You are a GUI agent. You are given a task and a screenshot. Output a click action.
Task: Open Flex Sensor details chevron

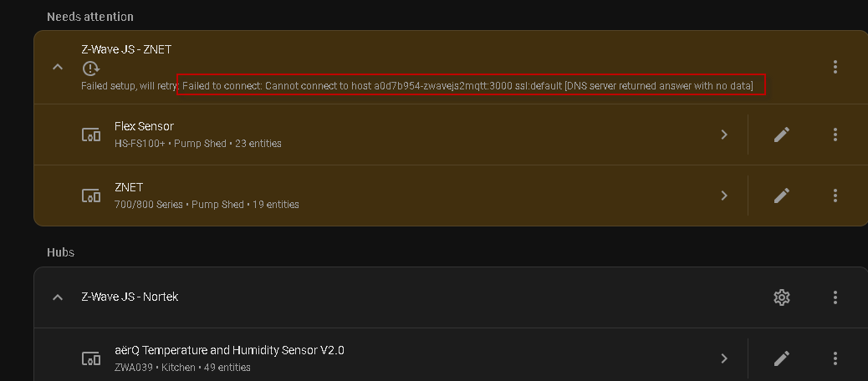pyautogui.click(x=724, y=135)
